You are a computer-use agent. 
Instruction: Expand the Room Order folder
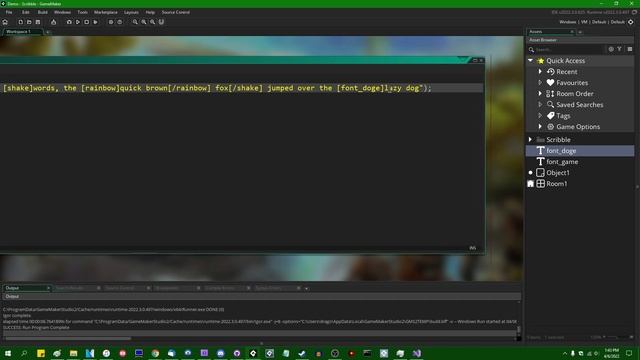click(540, 93)
